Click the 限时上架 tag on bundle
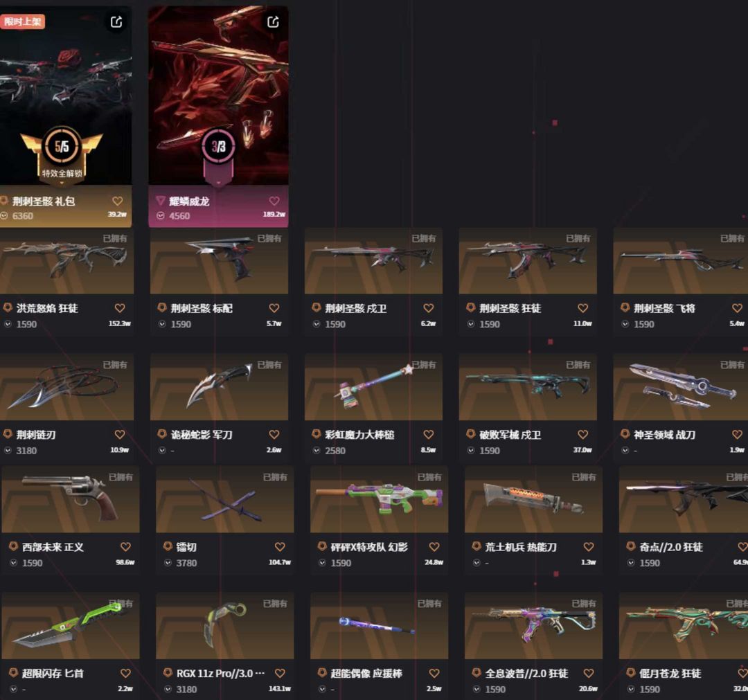 point(22,21)
